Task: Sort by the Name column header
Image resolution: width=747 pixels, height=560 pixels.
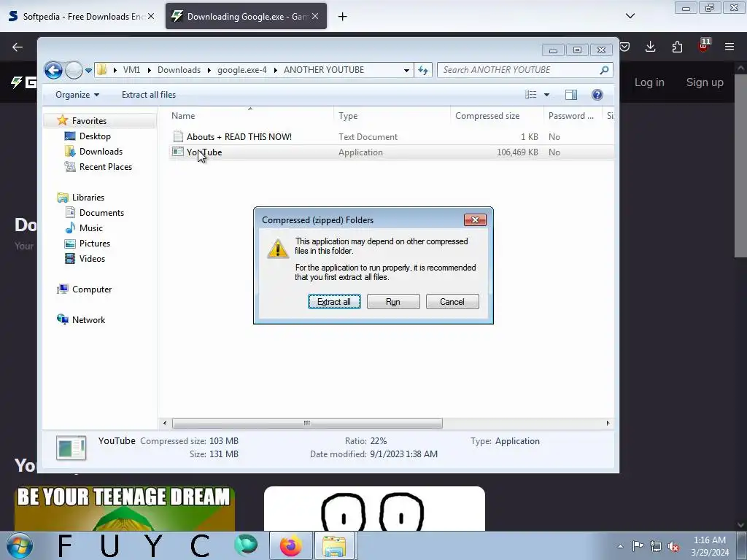Action: [183, 116]
